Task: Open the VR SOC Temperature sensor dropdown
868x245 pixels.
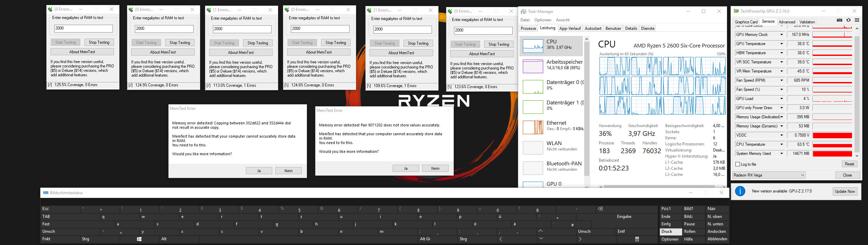Action: point(782,62)
